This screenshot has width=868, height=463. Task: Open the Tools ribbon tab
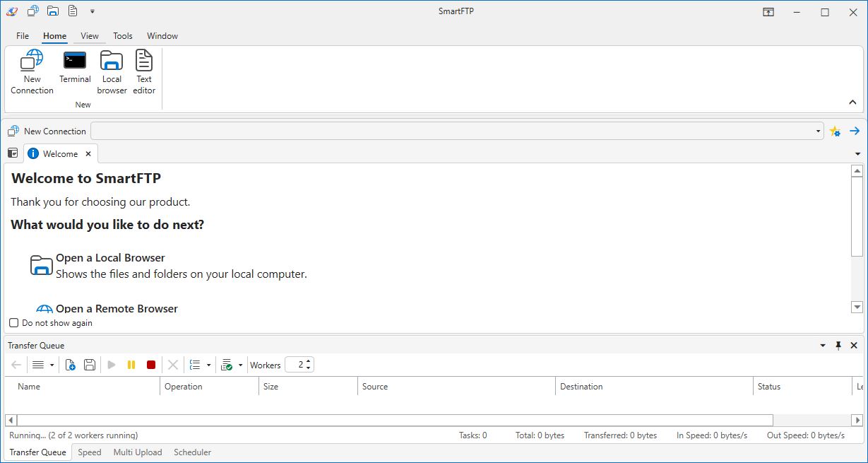(x=123, y=36)
